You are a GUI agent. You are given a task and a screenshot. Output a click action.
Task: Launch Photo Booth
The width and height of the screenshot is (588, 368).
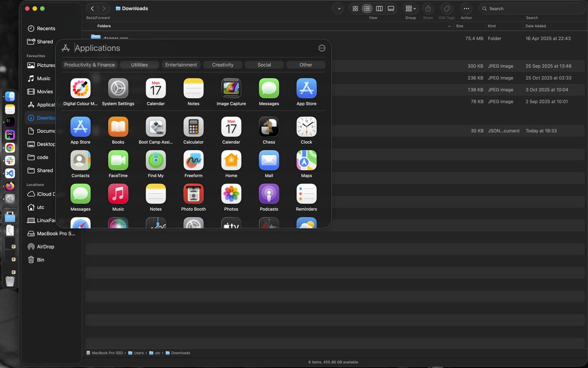[x=194, y=194]
